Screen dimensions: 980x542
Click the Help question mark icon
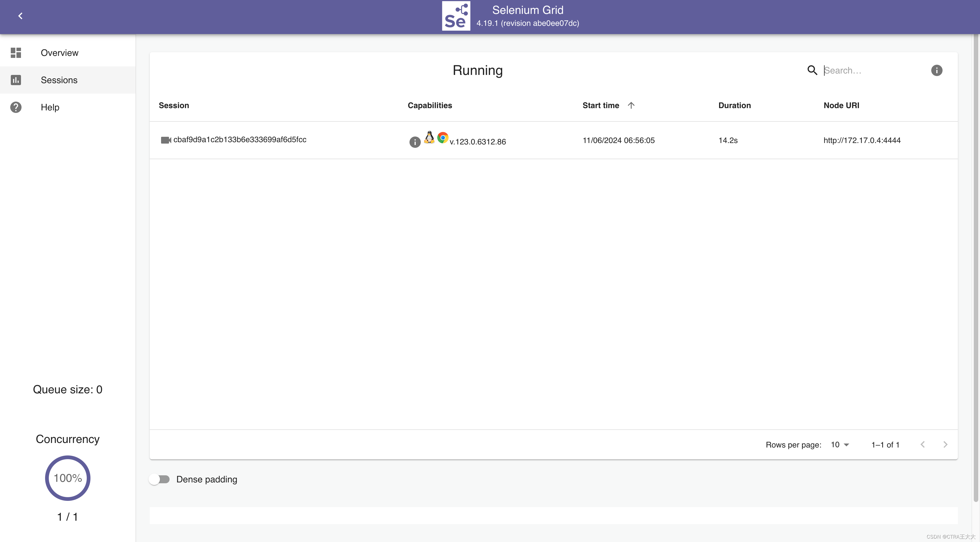(16, 107)
